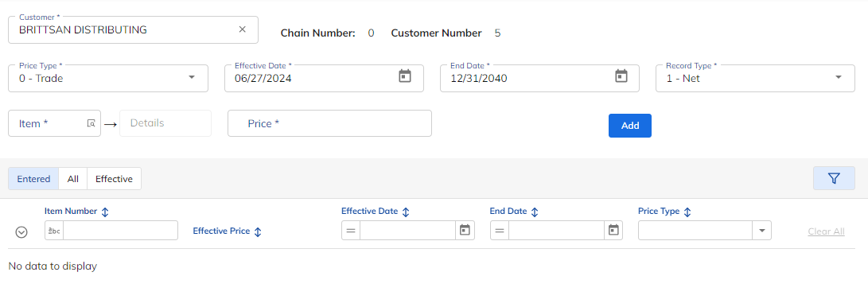This screenshot has width=868, height=307.
Task: Open the item lookup search icon
Action: coord(91,123)
